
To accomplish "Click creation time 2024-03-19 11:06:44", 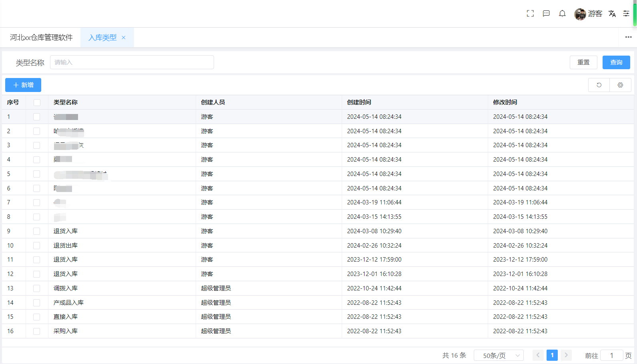I will coord(374,202).
